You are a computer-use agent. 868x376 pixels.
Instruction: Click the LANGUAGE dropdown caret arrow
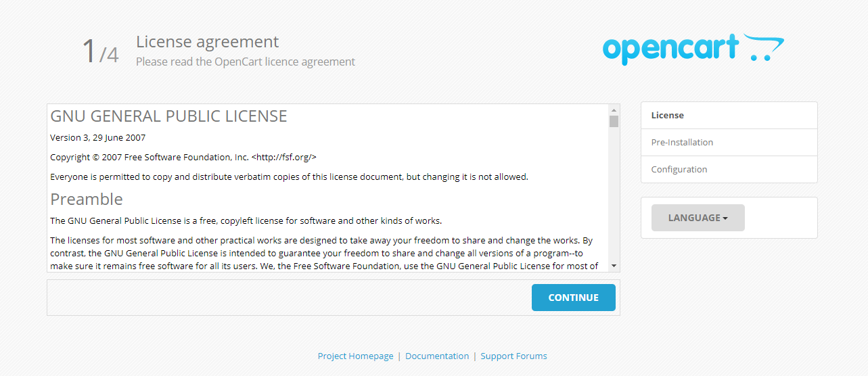coord(725,218)
